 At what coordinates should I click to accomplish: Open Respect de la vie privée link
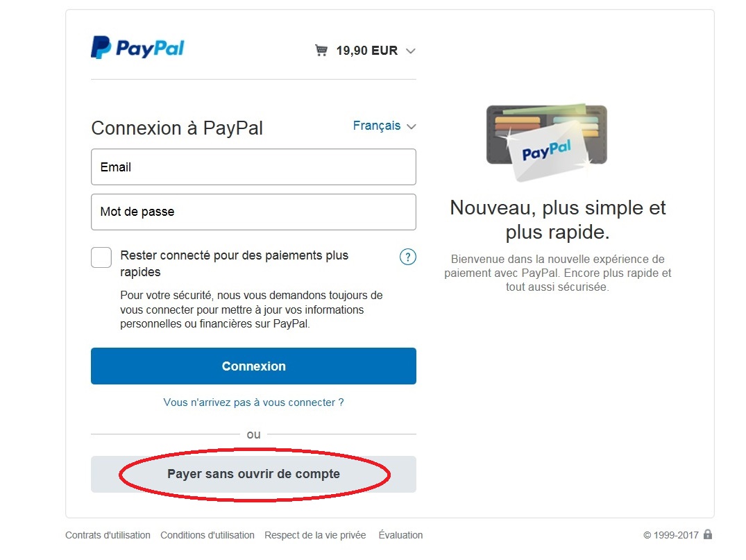[316, 535]
